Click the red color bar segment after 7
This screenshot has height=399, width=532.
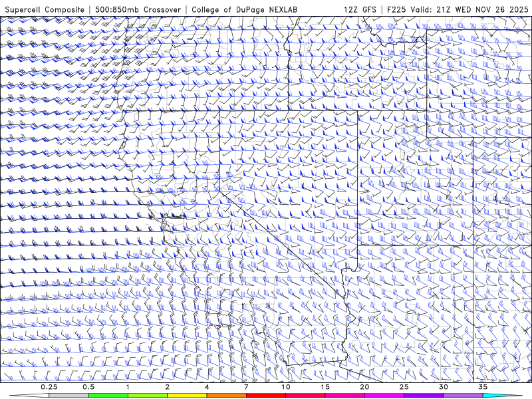(265, 396)
